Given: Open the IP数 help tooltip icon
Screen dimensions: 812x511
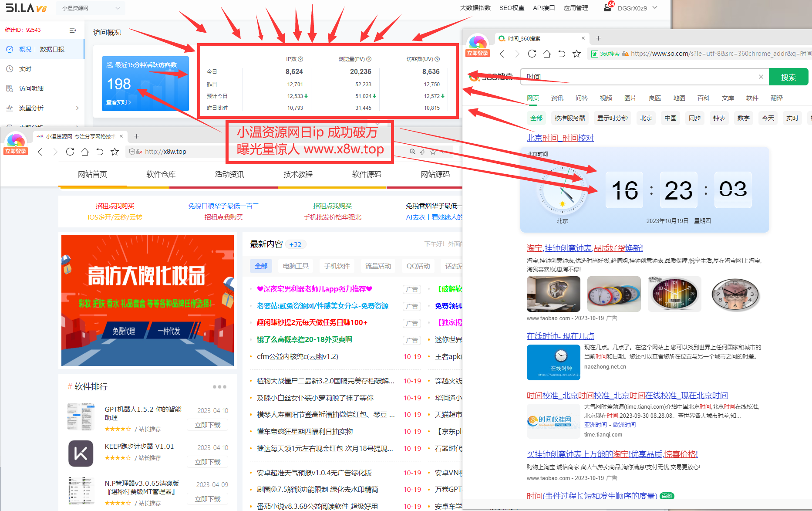Looking at the screenshot, I should pos(300,59).
